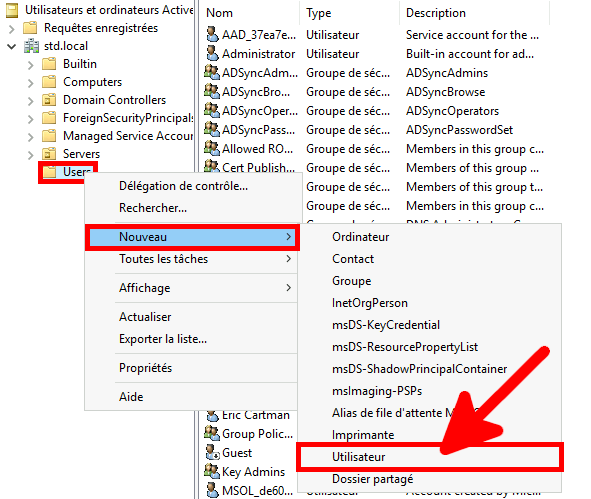Open the Nouveau submenu
Image resolution: width=591 pixels, height=499 pixels.
[x=192, y=237]
